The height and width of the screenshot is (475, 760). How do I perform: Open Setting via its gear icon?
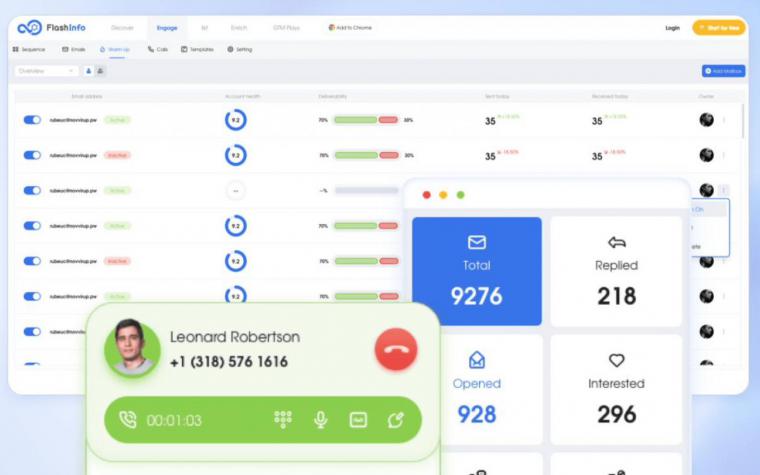click(x=230, y=49)
